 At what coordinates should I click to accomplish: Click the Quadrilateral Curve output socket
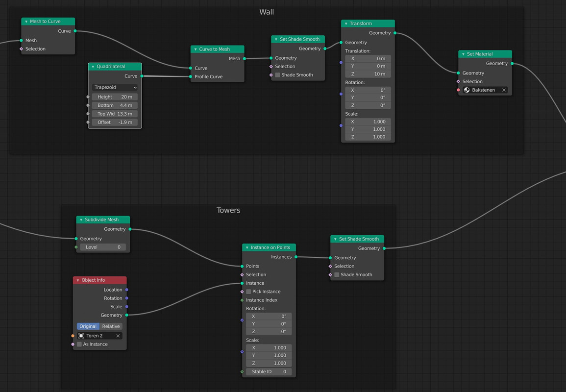142,76
